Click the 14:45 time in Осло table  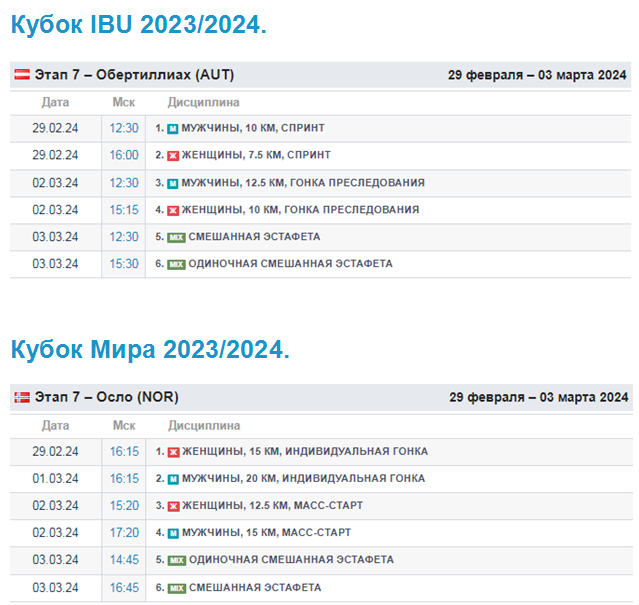[x=124, y=560]
